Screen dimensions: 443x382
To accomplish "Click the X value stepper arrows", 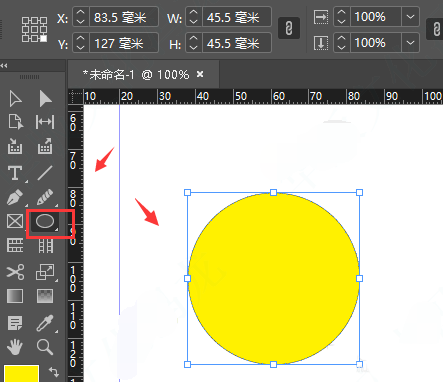I will point(81,17).
